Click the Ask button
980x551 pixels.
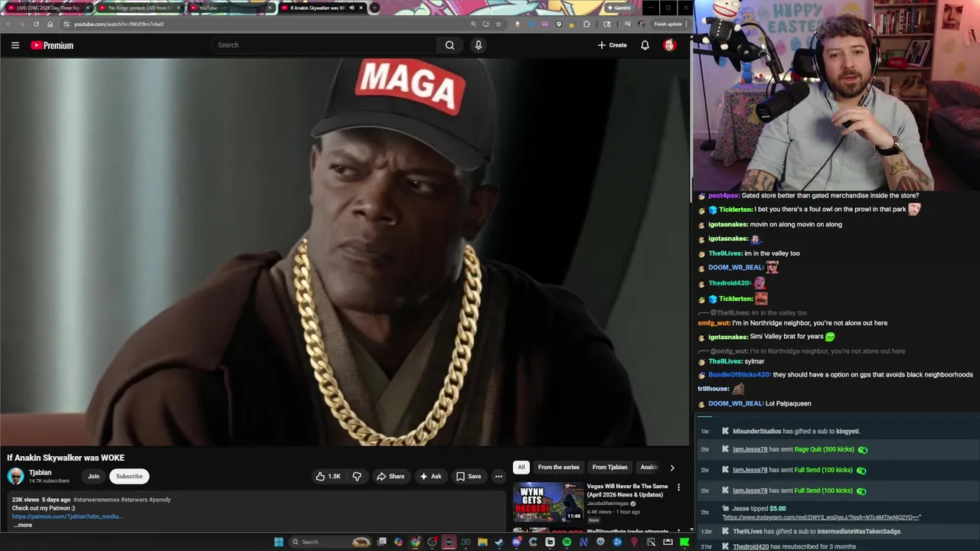tap(430, 476)
